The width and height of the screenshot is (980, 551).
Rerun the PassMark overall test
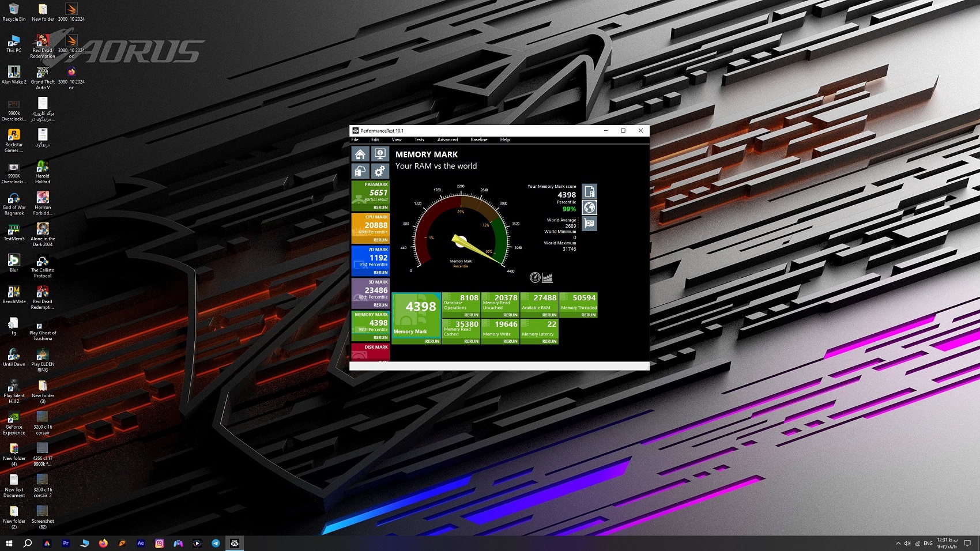pos(380,207)
